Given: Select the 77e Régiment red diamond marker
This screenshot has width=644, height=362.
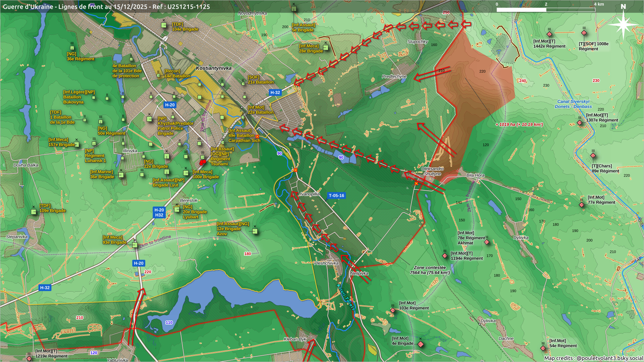Looking at the screenshot, I should tap(582, 204).
